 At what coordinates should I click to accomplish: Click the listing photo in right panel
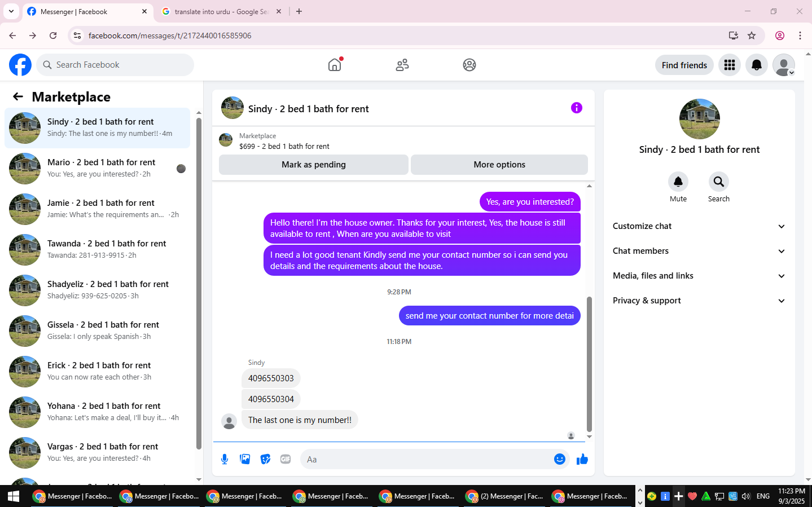[x=700, y=119]
